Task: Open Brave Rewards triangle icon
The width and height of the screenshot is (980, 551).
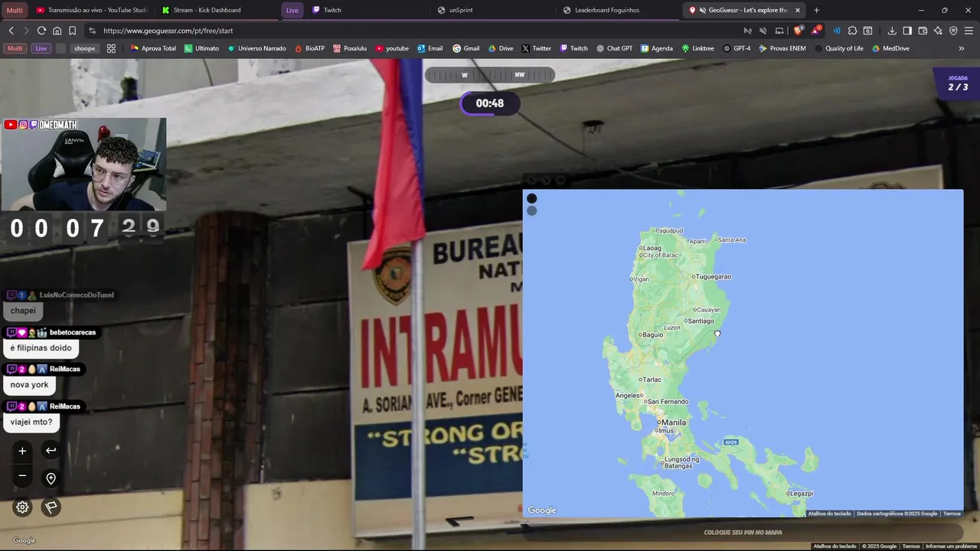Action: [x=816, y=31]
